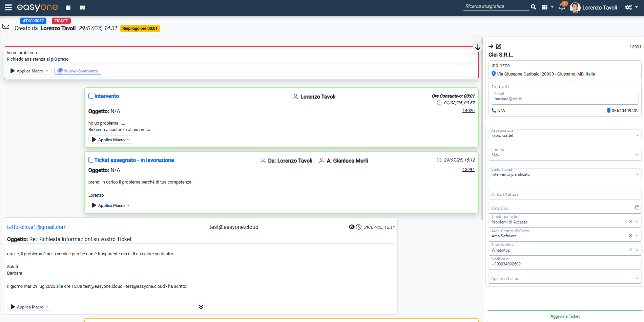Viewport: 644px width, 322px height.
Task: Click the Nuovo Commento button
Action: [x=78, y=71]
